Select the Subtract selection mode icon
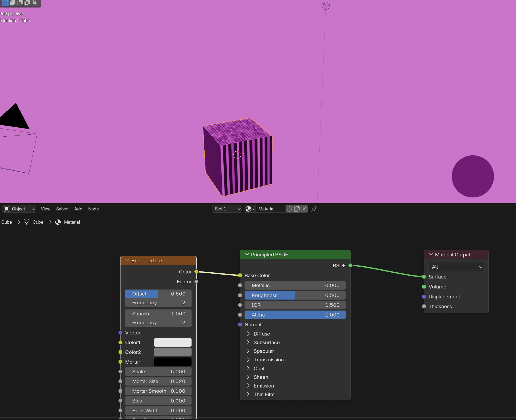Viewport: 516px width, 420px height. coord(20,3)
